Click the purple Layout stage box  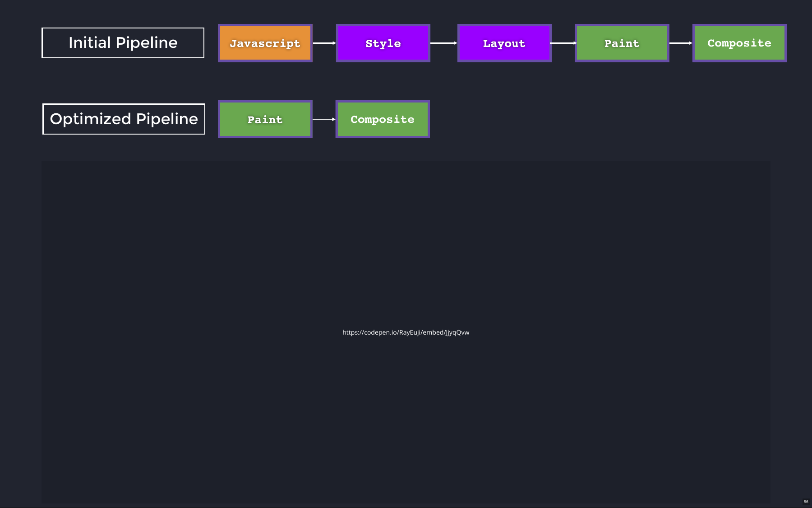tap(504, 43)
